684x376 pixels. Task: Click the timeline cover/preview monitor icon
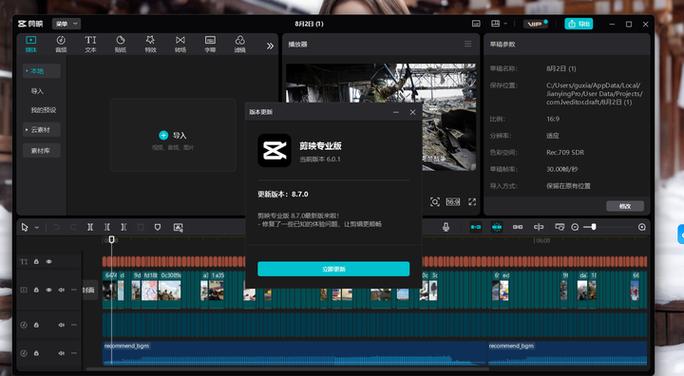tap(559, 227)
